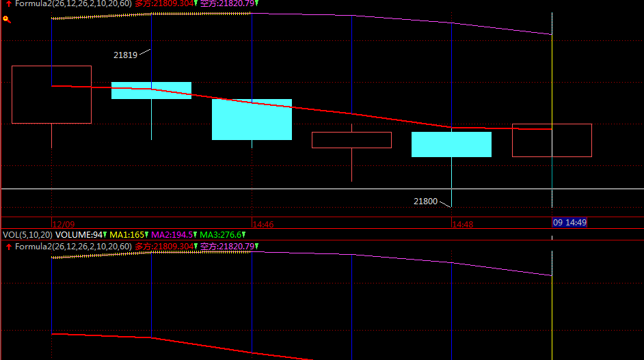Screen dimensions: 644x360
Task: Select the thick red line crossing the candlesticks
Action: (x=302, y=109)
